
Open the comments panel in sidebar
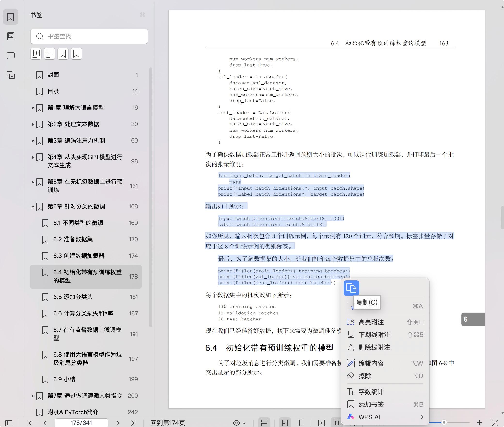click(10, 56)
